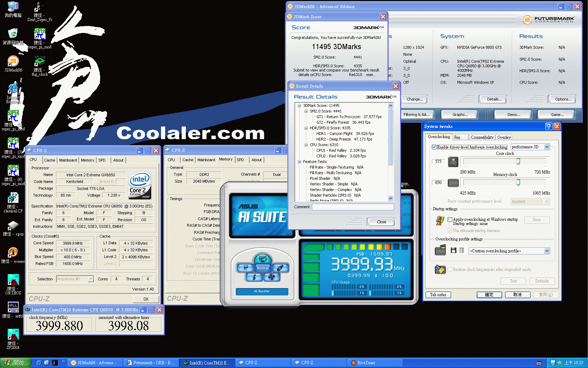The height and width of the screenshot is (368, 588).
Task: Click the 確定 button in System tweaks
Action: click(489, 295)
